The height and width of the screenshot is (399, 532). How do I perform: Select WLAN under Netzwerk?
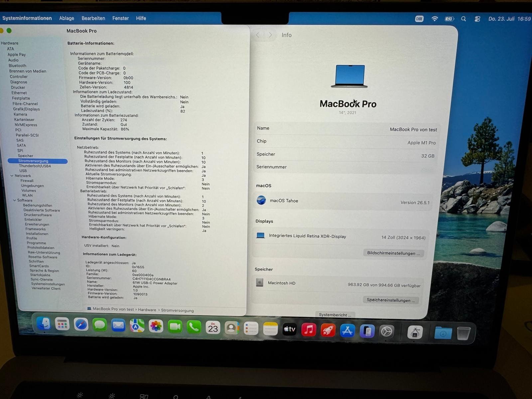27,195
